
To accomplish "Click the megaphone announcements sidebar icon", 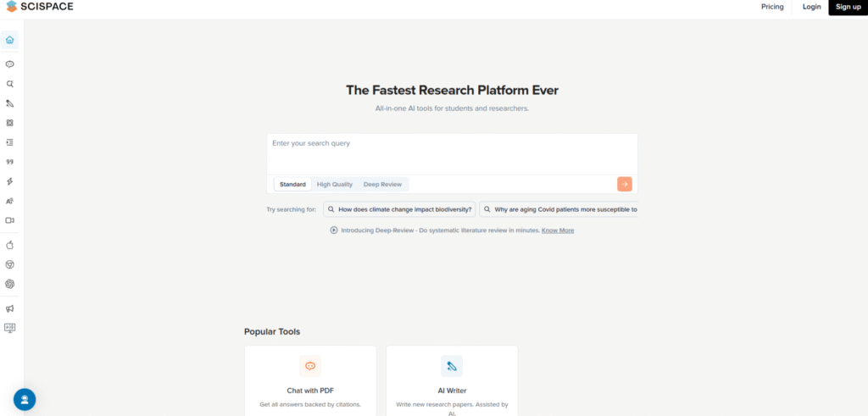I will [9, 308].
